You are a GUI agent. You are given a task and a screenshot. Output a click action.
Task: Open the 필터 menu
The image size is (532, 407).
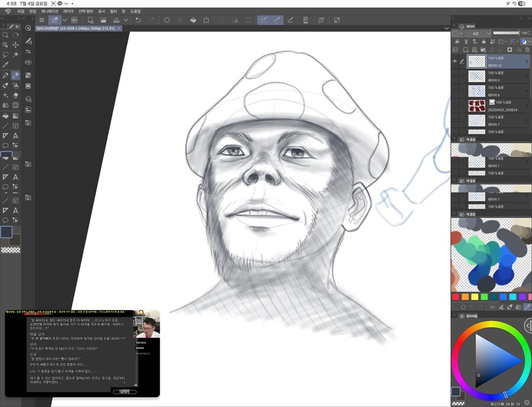[x=113, y=11]
